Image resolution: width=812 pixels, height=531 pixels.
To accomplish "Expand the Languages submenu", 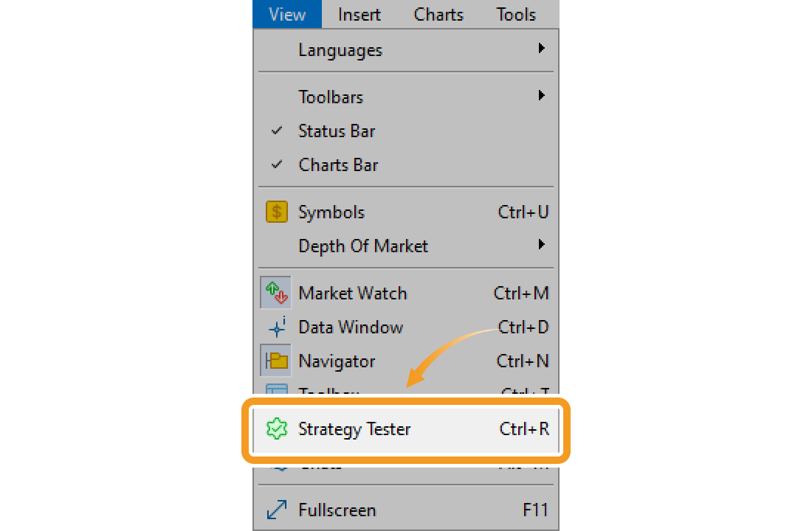I will 340,49.
